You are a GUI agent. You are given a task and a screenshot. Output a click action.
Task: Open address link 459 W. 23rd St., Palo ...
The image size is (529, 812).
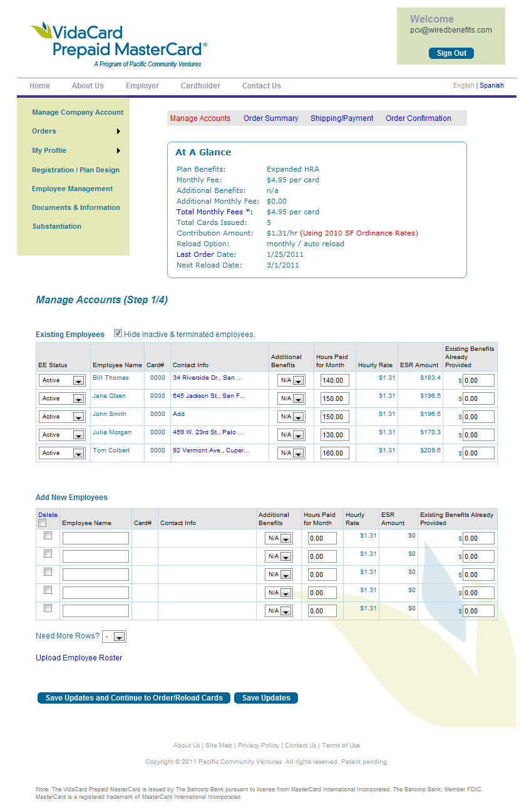click(x=208, y=432)
